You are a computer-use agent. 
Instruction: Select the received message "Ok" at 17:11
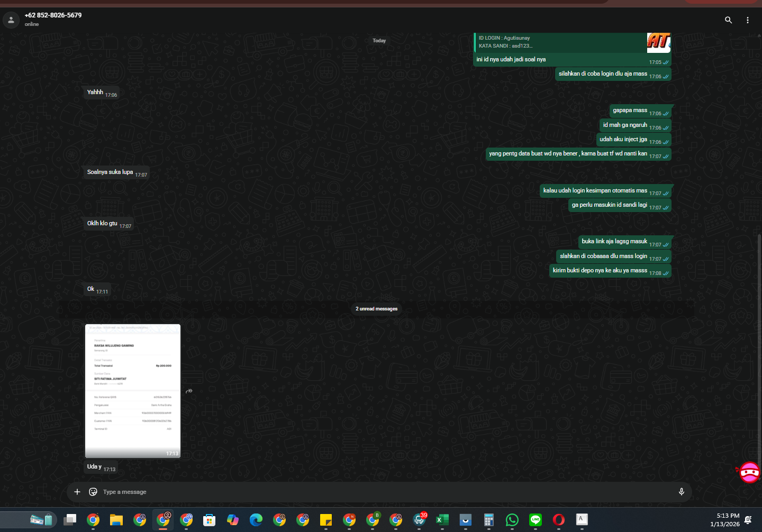click(x=97, y=289)
